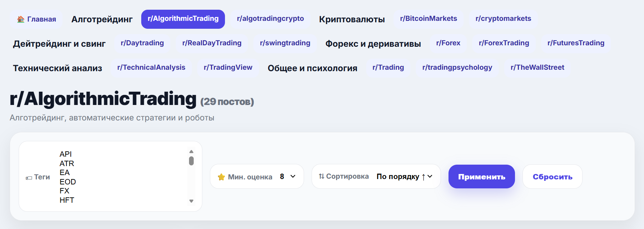Open the r/tradingpsychology link

point(457,68)
